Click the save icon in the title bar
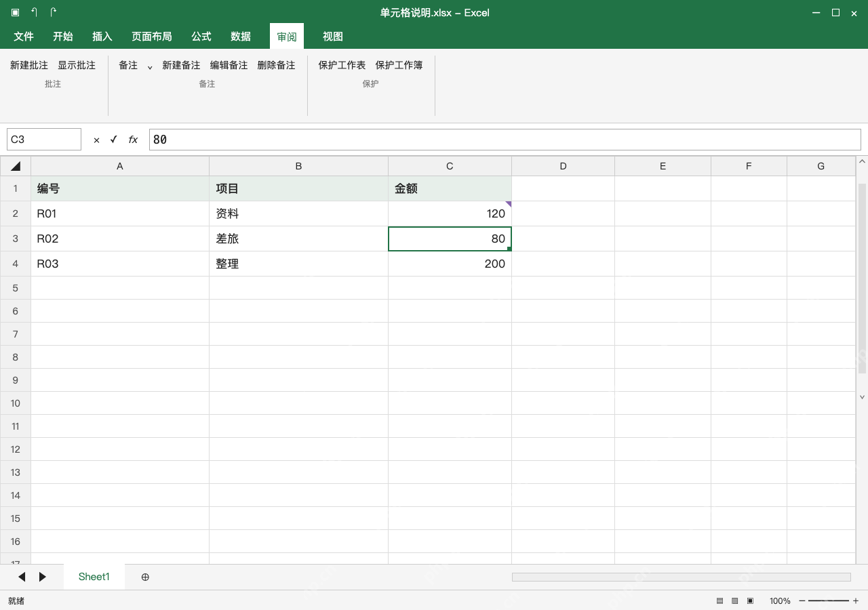Screen dimensions: 868x610 point(15,12)
